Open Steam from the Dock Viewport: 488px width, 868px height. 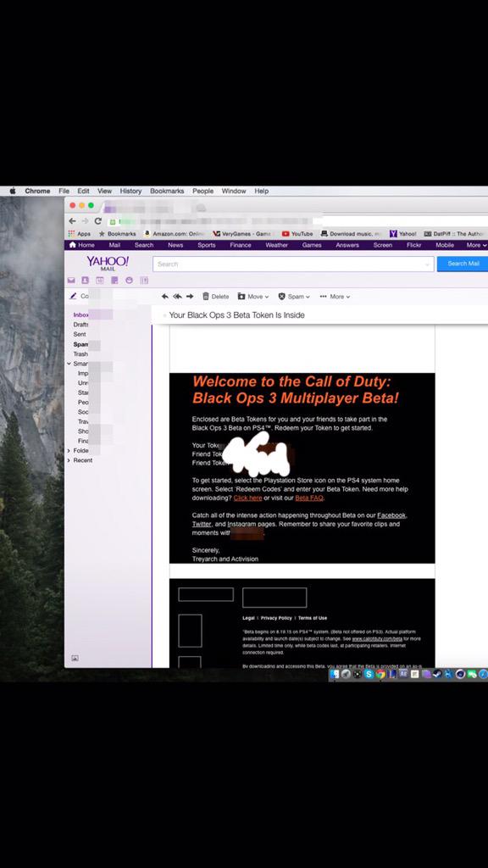437,674
